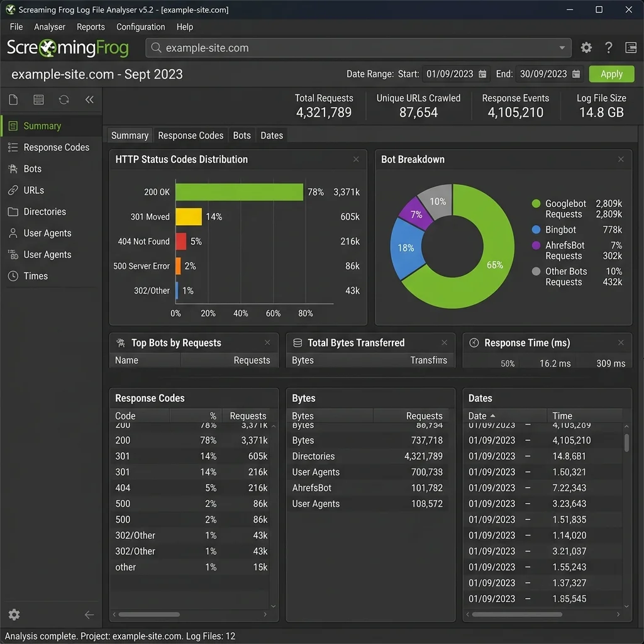Screen dimensions: 644x644
Task: Switch to the Summary tab
Action: [x=130, y=136]
